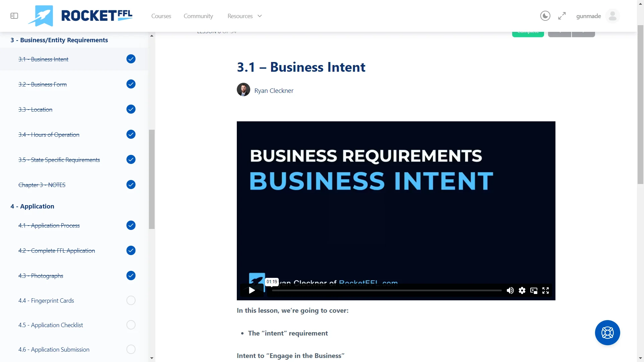Screen dimensions: 644x362
Task: Enable picture-in-picture on the video
Action: point(534,290)
